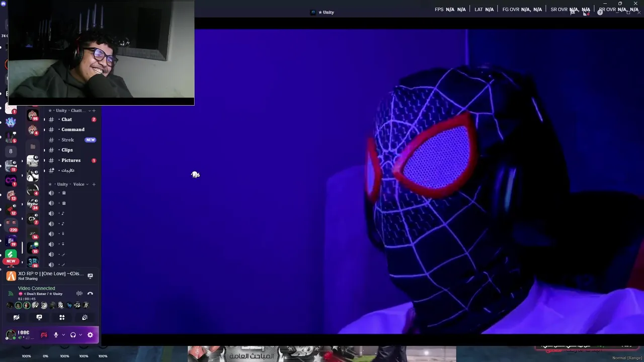
Task: Click the webcam overlay thumbnail
Action: click(x=101, y=52)
